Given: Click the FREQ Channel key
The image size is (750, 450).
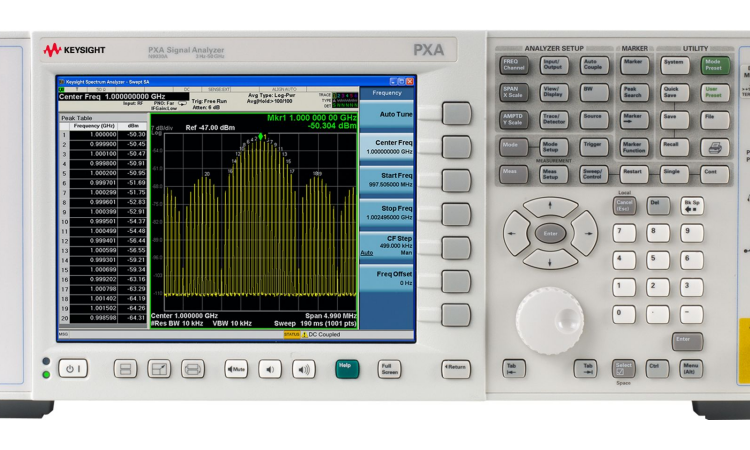Looking at the screenshot, I should (514, 65).
